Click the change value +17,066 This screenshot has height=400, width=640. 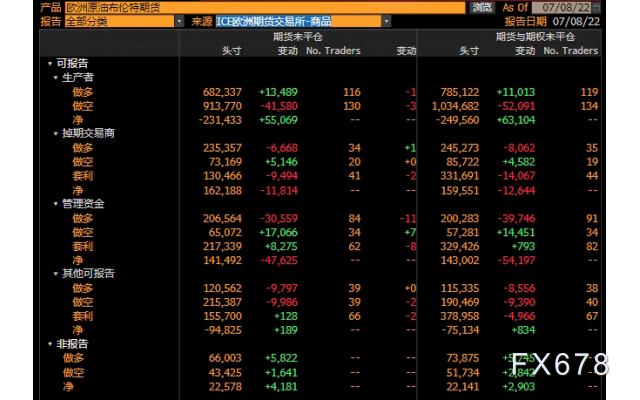tap(278, 233)
